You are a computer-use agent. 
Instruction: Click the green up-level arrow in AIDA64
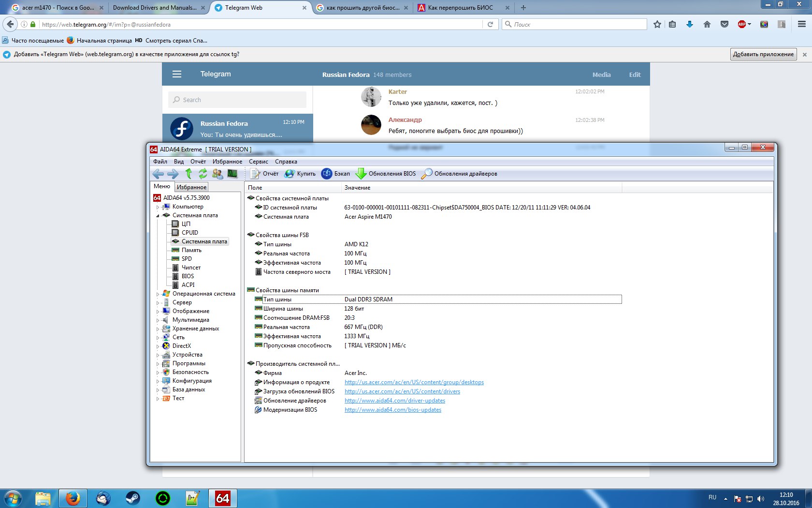(188, 174)
